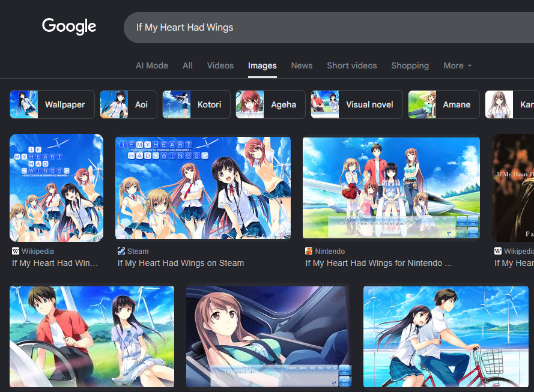Filter images by the Aoi chip

click(129, 104)
